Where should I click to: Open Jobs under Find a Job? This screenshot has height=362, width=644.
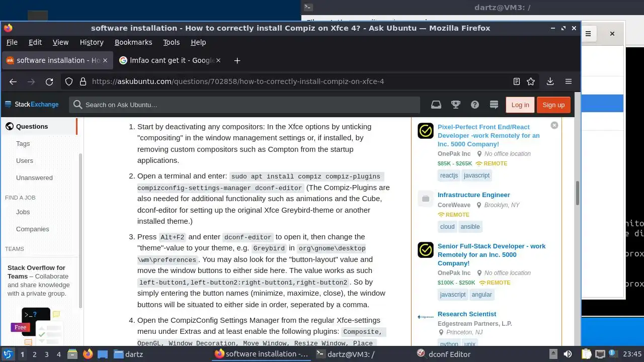pyautogui.click(x=23, y=212)
